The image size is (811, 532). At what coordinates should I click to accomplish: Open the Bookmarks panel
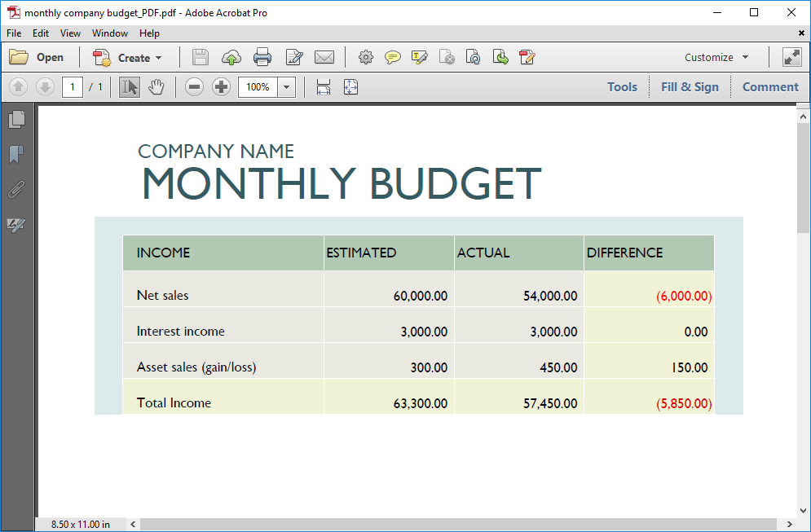(x=16, y=155)
